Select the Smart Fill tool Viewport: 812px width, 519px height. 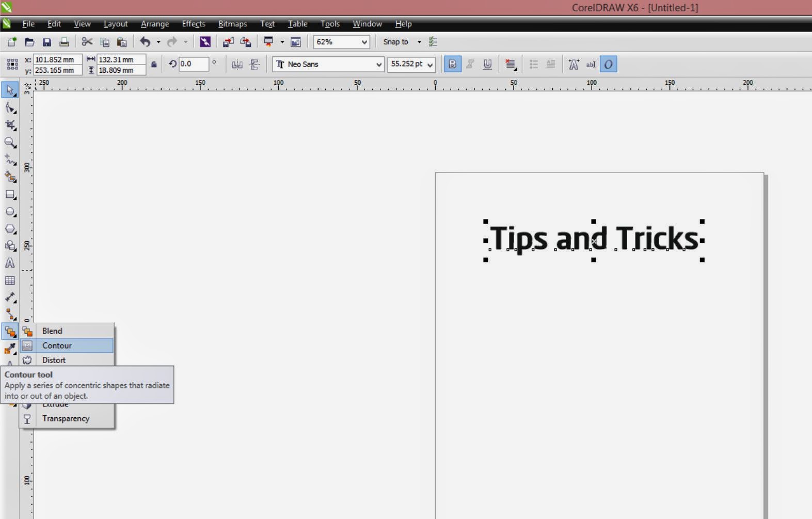(x=10, y=177)
